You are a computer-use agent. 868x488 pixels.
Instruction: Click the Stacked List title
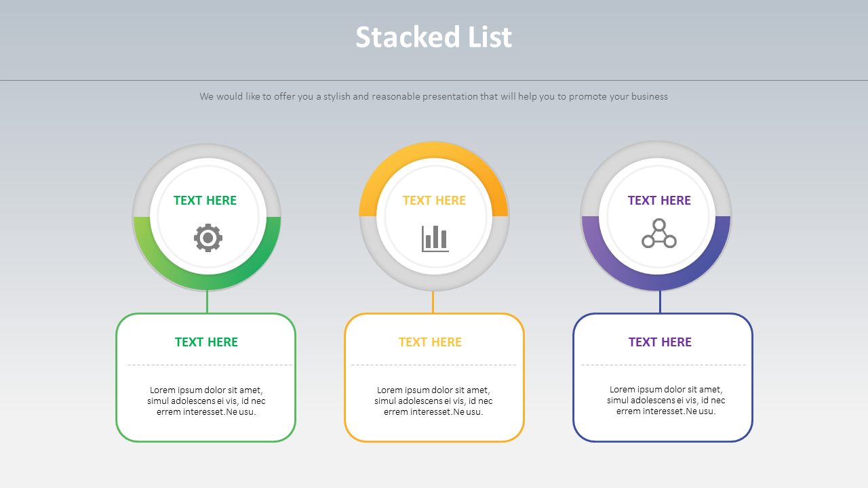tap(434, 37)
